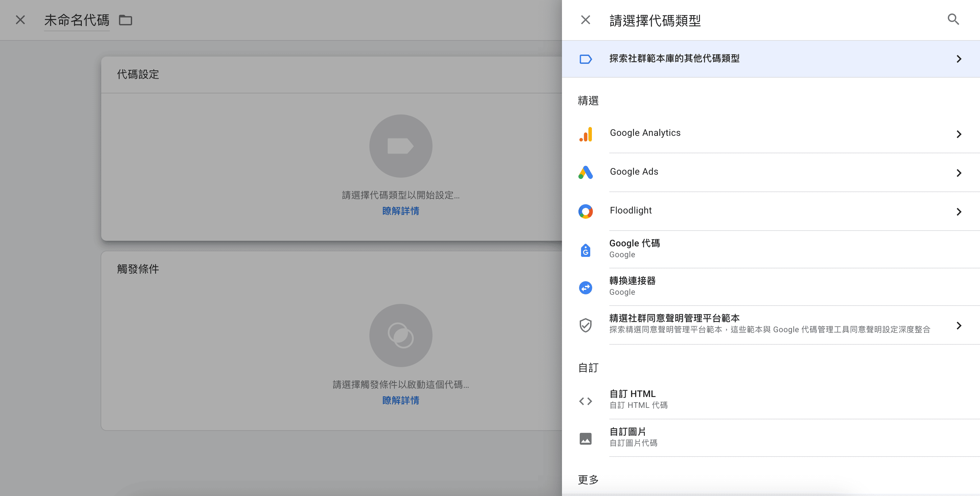Select the 自訂 HTML tag type
The height and width of the screenshot is (496, 980).
click(x=632, y=394)
